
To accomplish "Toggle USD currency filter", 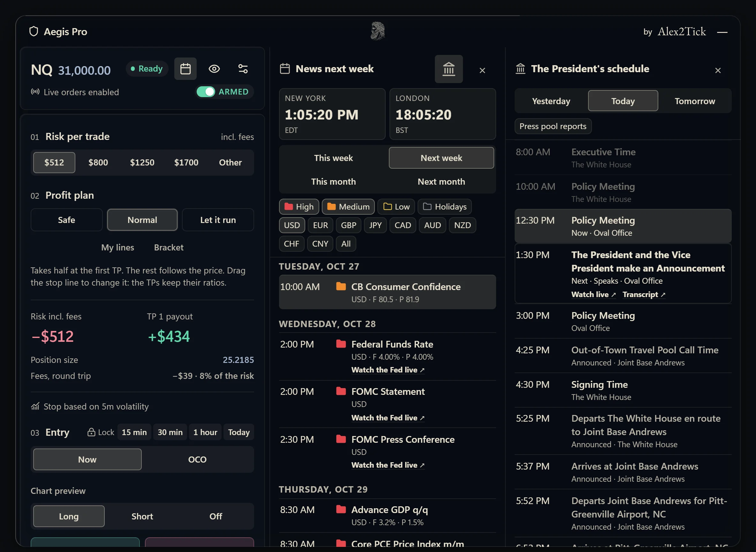I will tap(292, 225).
